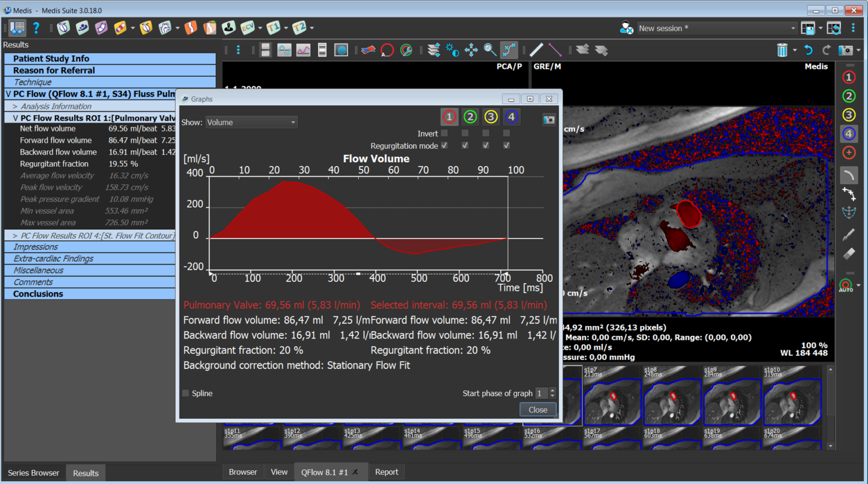Toggle the Spline checkbox
868x484 pixels.
[186, 393]
